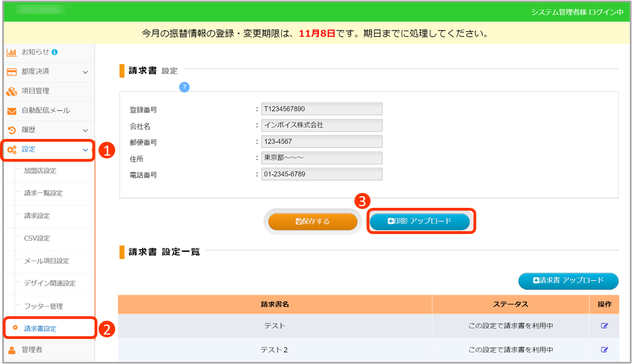Click the 設定 gears icon
632x364 pixels.
click(x=12, y=149)
